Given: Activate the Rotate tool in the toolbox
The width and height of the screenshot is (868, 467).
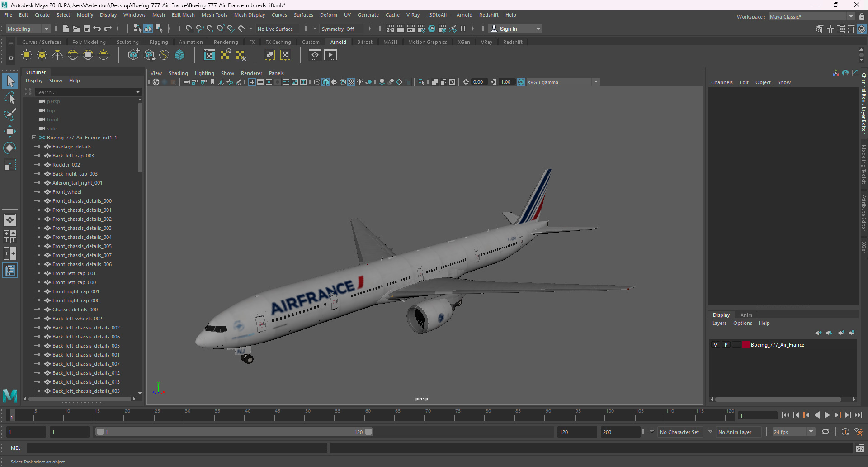Looking at the screenshot, I should coord(10,148).
